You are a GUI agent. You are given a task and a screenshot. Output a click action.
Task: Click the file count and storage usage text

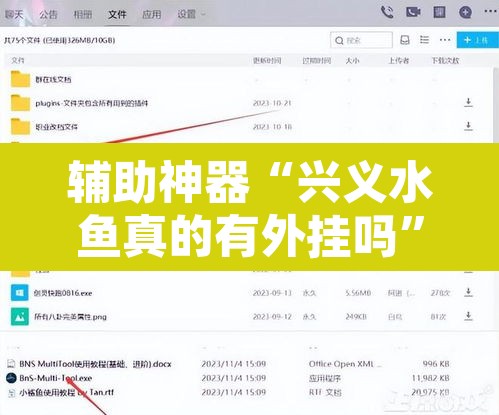[x=60, y=40]
